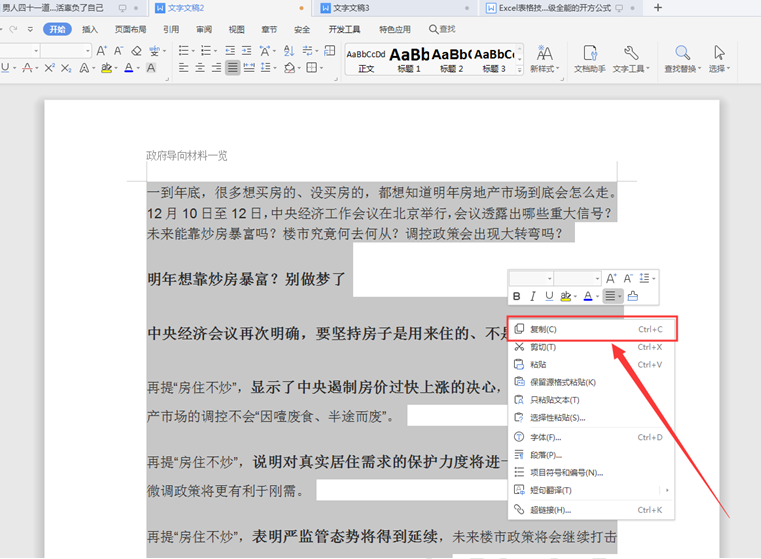Align text left in ribbon
The width and height of the screenshot is (761, 559).
[x=183, y=68]
